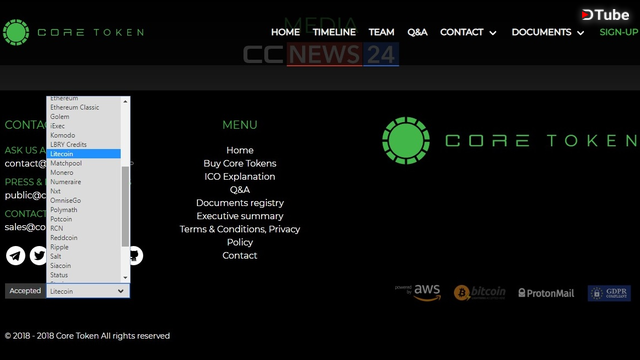Go to HOME in navigation bar
This screenshot has height=360, width=640.
coord(285,32)
